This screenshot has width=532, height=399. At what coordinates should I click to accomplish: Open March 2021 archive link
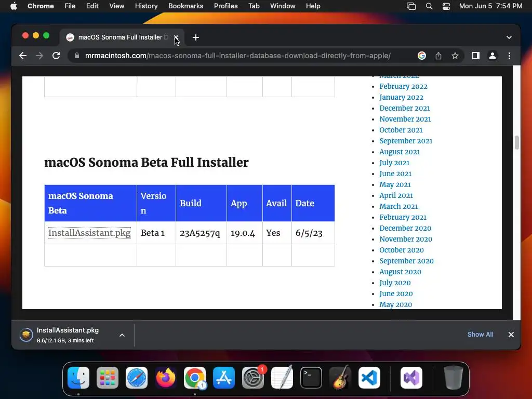pyautogui.click(x=398, y=206)
